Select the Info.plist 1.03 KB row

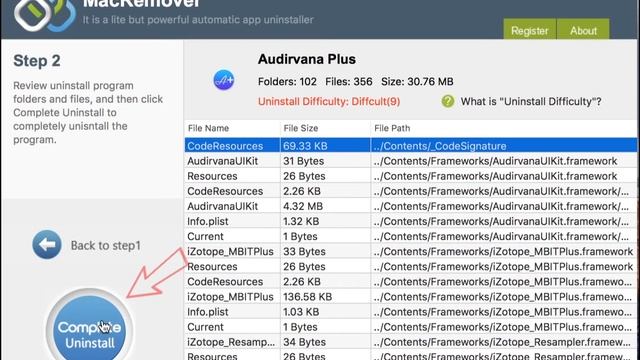(411, 312)
